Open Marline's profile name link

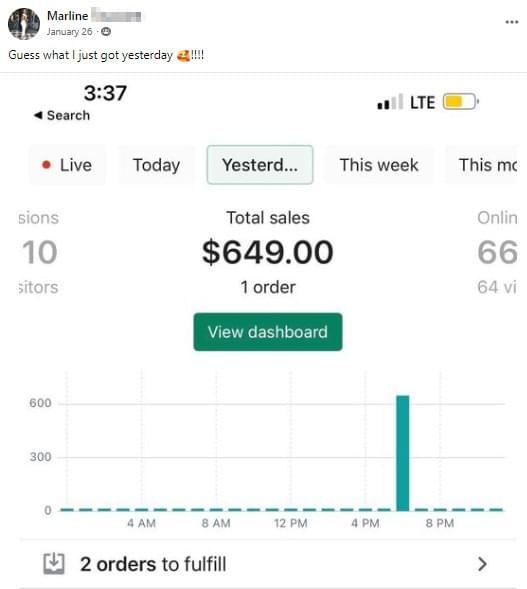[x=68, y=16]
